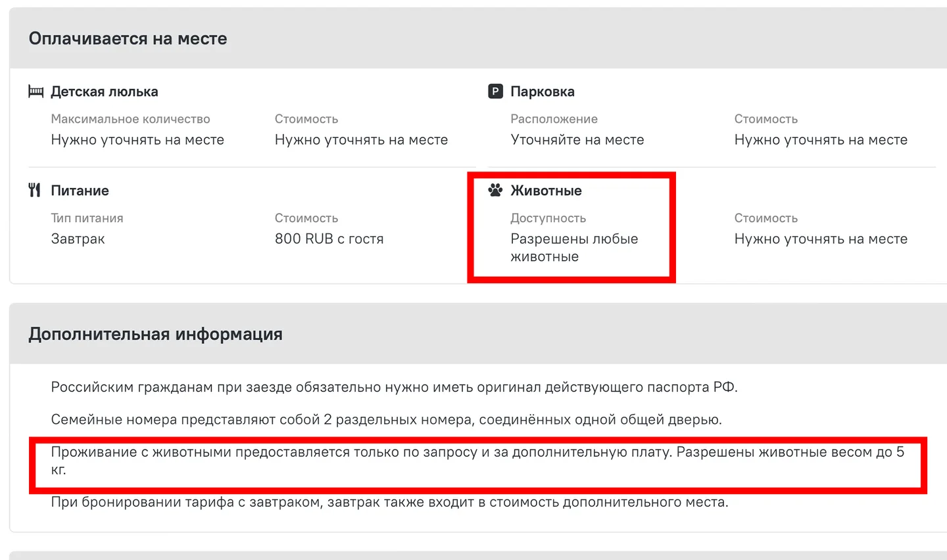Click the 800 RUB с гостя price
Screen dimensions: 947x560
pyautogui.click(x=329, y=239)
